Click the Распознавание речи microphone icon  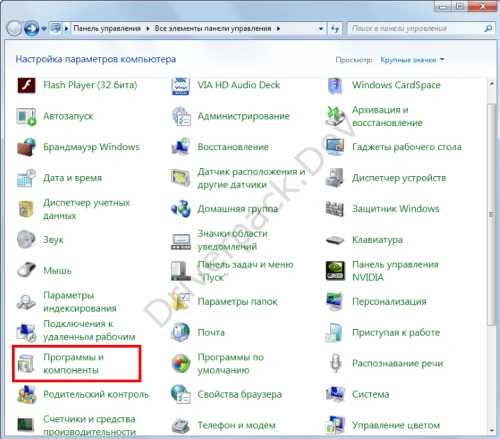tap(335, 363)
